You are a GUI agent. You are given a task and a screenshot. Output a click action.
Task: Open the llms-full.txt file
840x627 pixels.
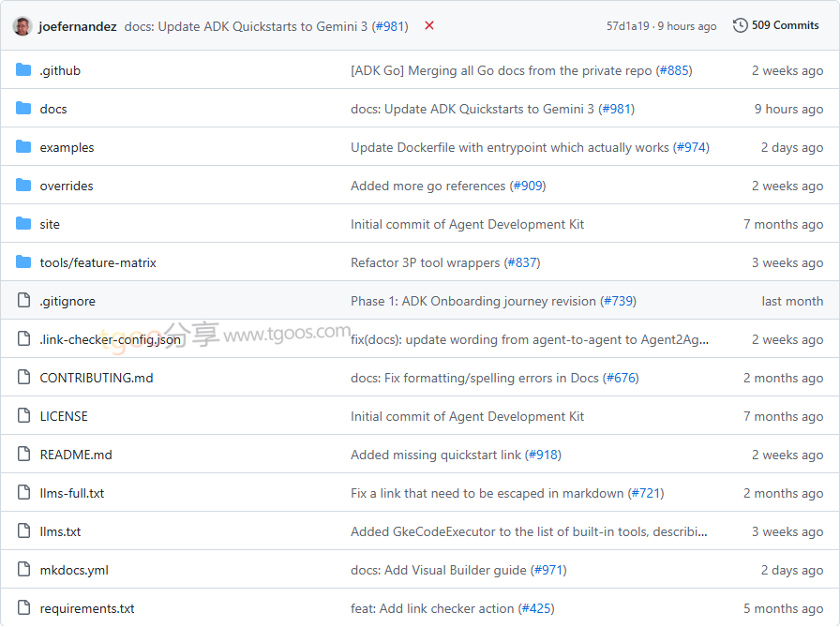(x=72, y=493)
